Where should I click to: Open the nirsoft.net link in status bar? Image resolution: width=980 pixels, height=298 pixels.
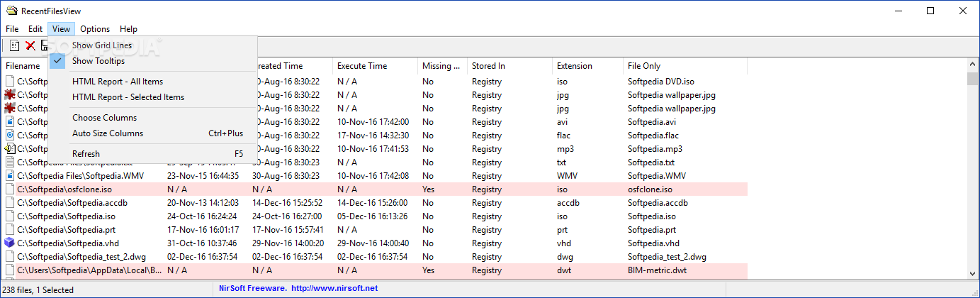click(x=334, y=288)
